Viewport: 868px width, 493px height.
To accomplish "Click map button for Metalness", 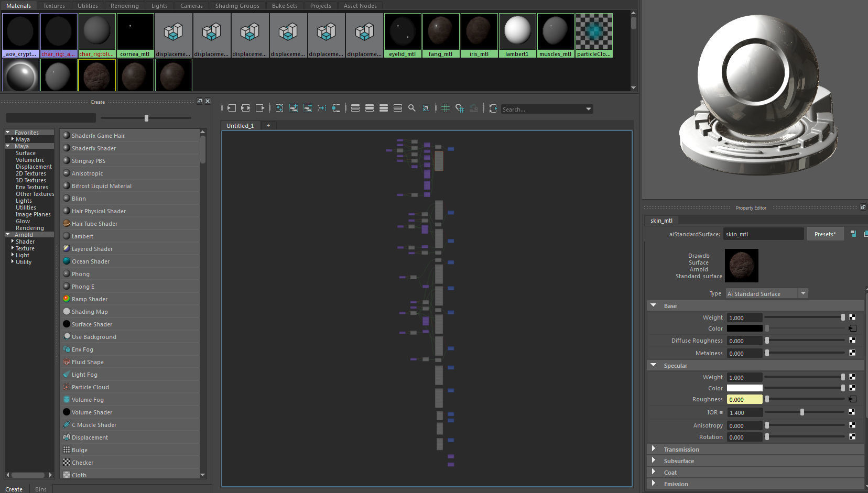I will point(852,353).
